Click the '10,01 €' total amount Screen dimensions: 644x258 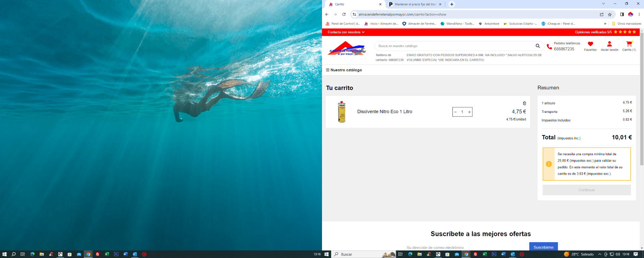coord(622,137)
